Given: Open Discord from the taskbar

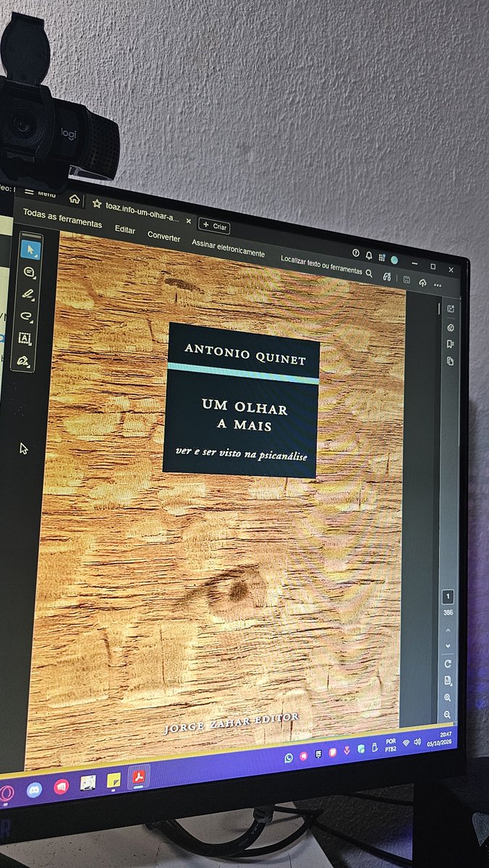Looking at the screenshot, I should (34, 789).
